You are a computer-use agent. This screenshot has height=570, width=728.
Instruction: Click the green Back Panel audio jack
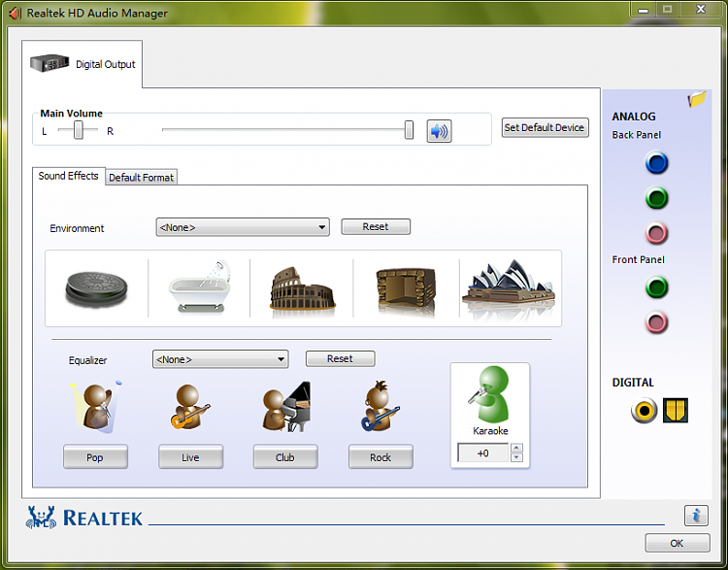[656, 198]
